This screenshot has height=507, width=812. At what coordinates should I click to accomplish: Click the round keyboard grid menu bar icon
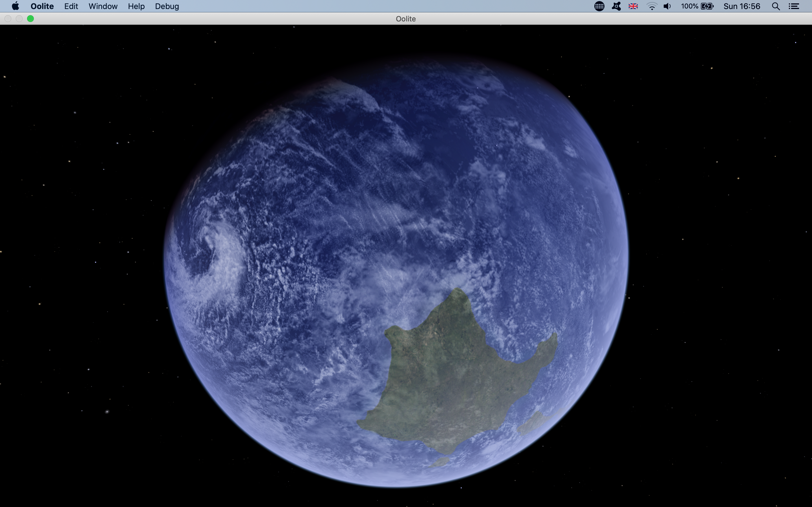point(599,6)
